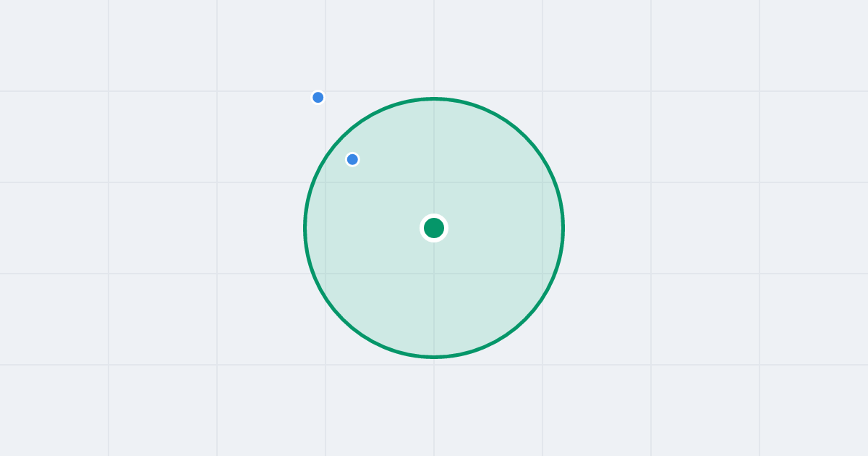Pick the blue marker nearest the center
The image size is (868, 456).
click(x=352, y=159)
